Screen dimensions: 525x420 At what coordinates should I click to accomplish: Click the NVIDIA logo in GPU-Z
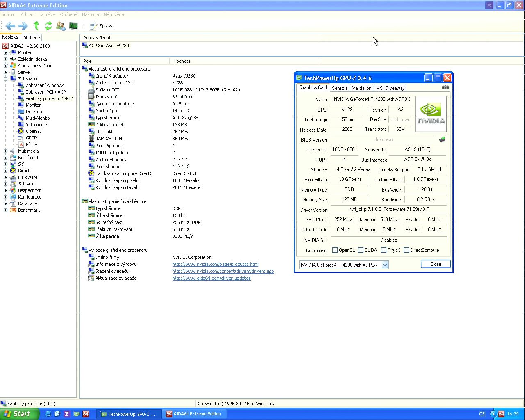click(431, 114)
